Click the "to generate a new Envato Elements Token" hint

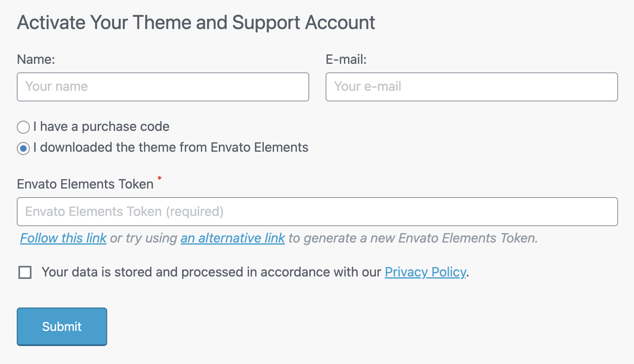click(x=413, y=238)
